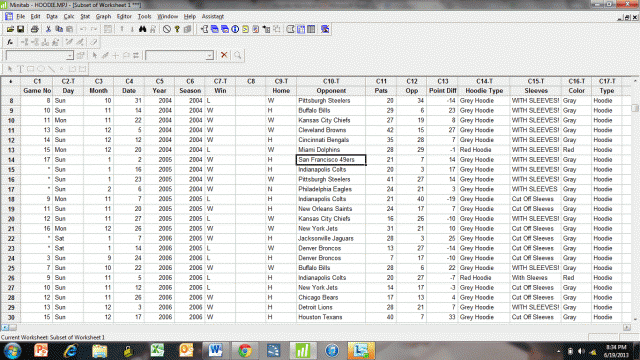Click the 'Chicago Bears' cell
The height and width of the screenshot is (360, 640).
pyautogui.click(x=331, y=298)
